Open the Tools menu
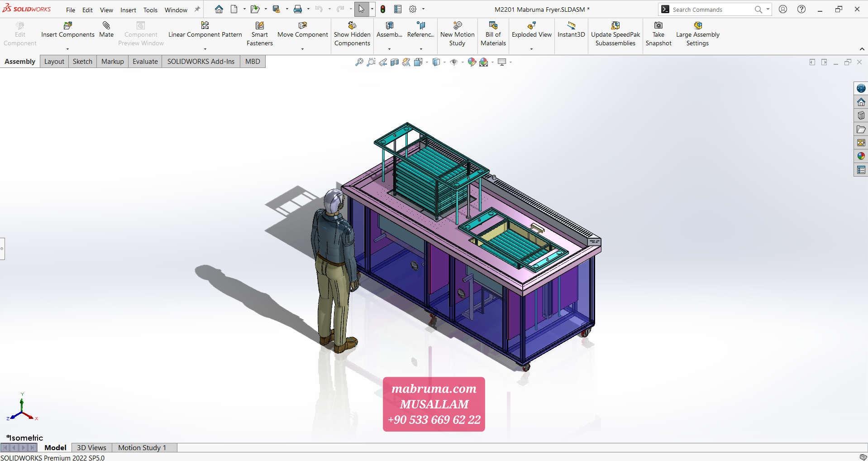Image resolution: width=868 pixels, height=461 pixels. point(150,10)
